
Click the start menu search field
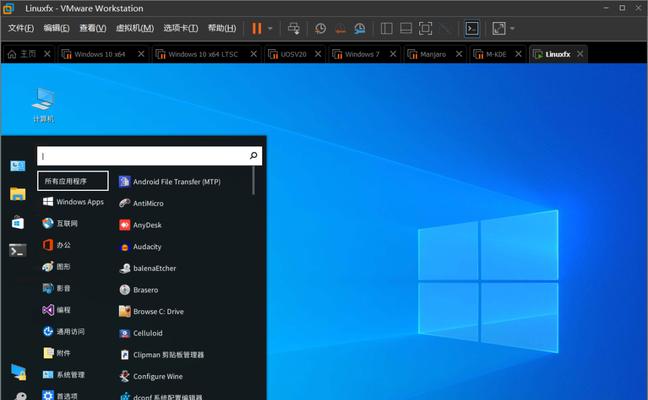coord(149,156)
